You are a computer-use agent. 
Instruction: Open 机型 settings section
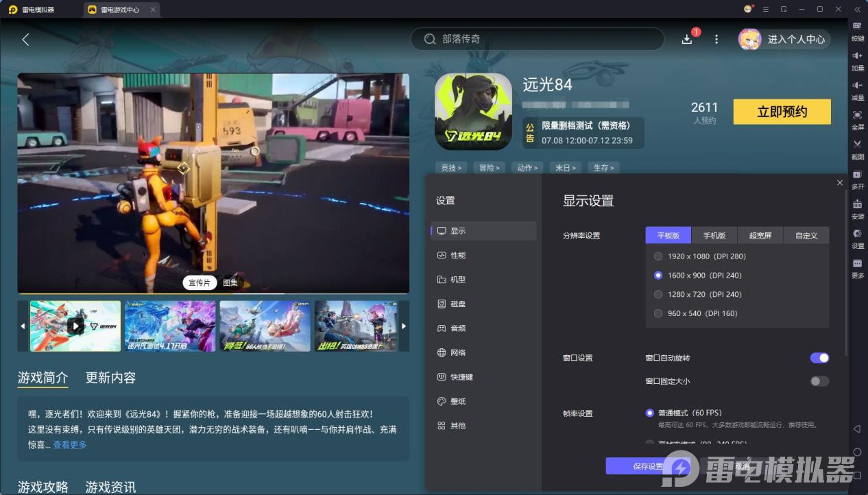coord(483,280)
